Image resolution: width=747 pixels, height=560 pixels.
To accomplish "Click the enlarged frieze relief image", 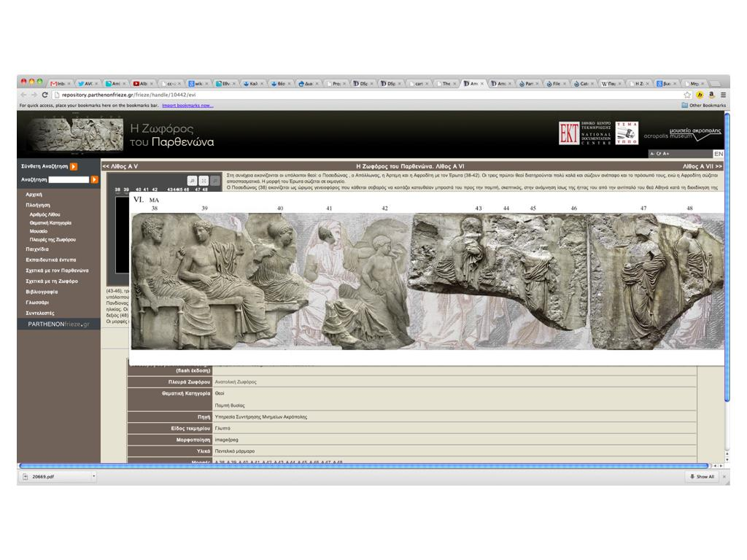I will [x=427, y=281].
